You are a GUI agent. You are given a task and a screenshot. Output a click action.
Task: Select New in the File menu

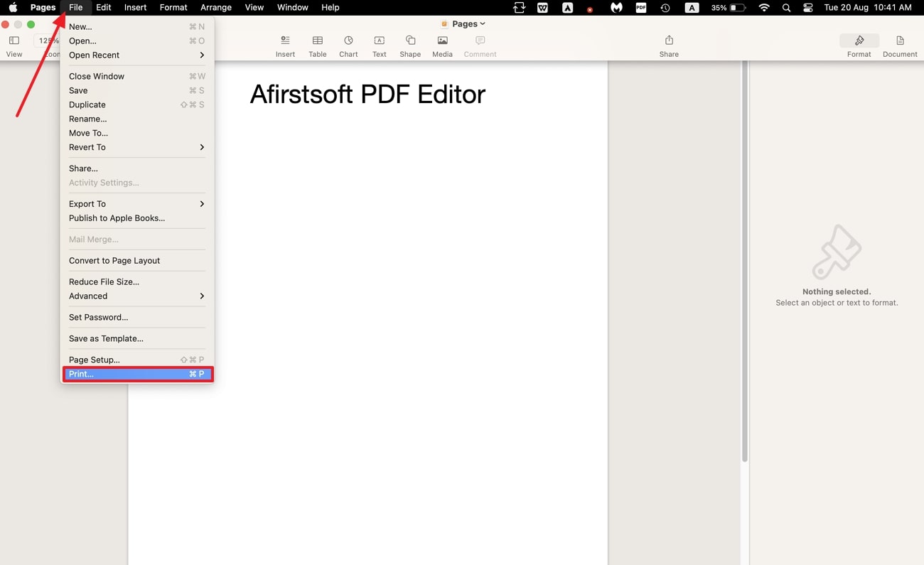[x=137, y=26]
